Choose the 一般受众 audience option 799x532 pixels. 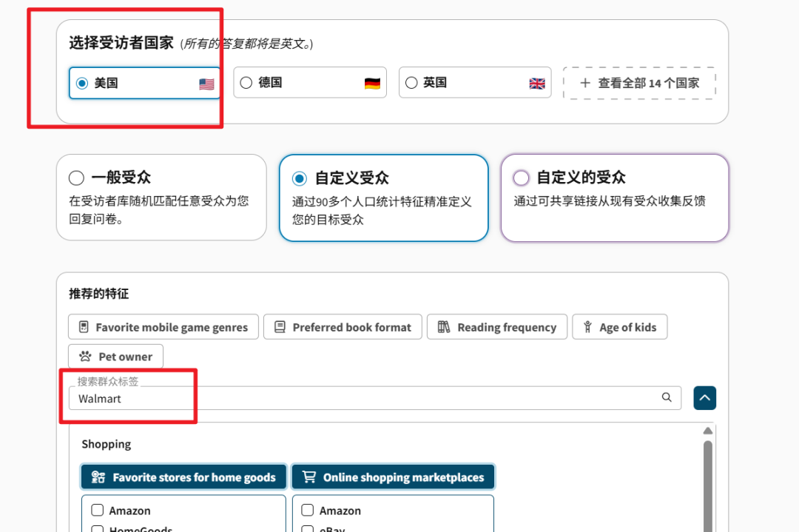76,178
